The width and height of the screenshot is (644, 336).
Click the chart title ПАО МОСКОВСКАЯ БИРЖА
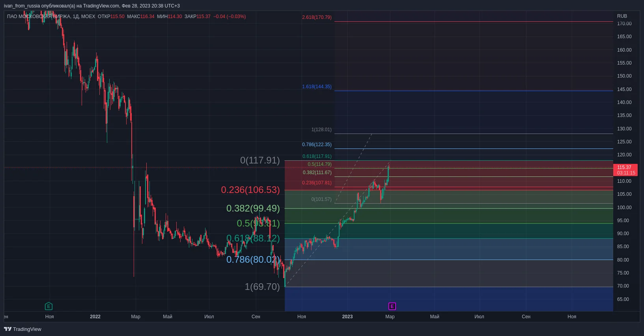tap(39, 17)
